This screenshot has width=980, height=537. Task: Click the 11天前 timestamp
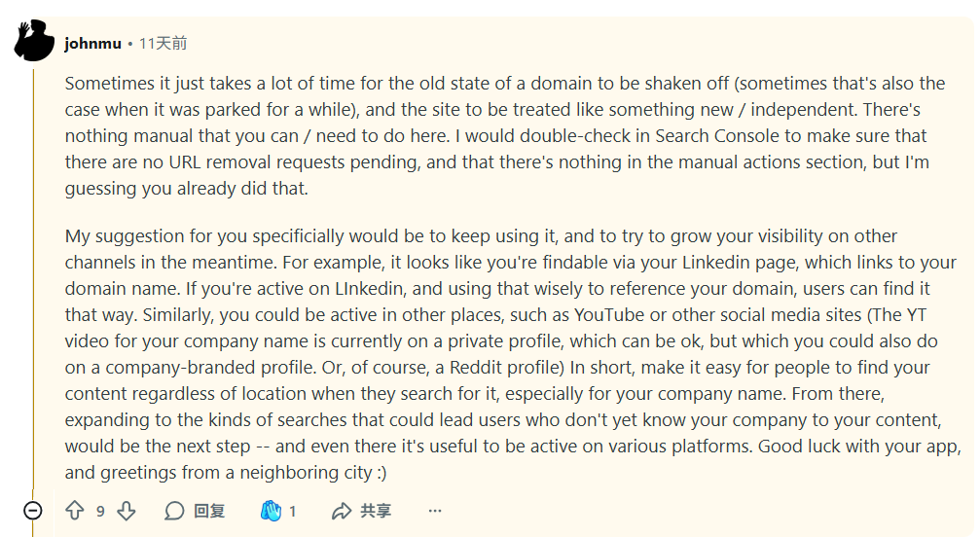click(x=163, y=44)
